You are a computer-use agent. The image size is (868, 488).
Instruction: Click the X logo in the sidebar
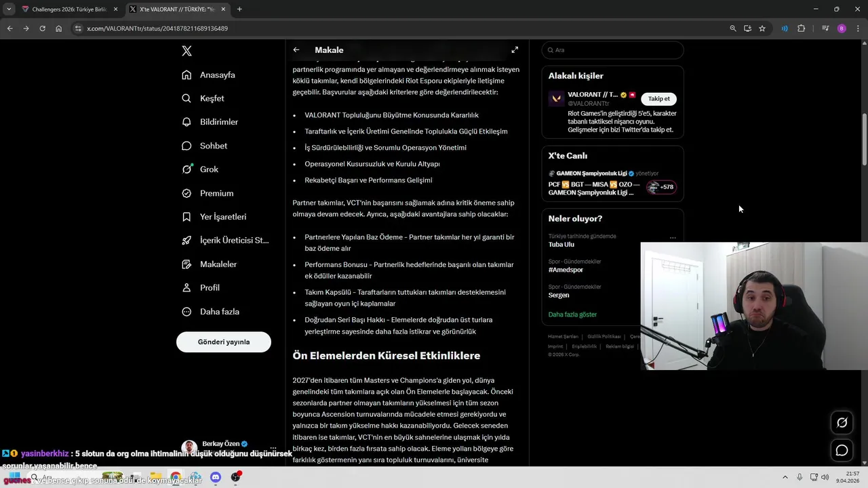(x=187, y=51)
